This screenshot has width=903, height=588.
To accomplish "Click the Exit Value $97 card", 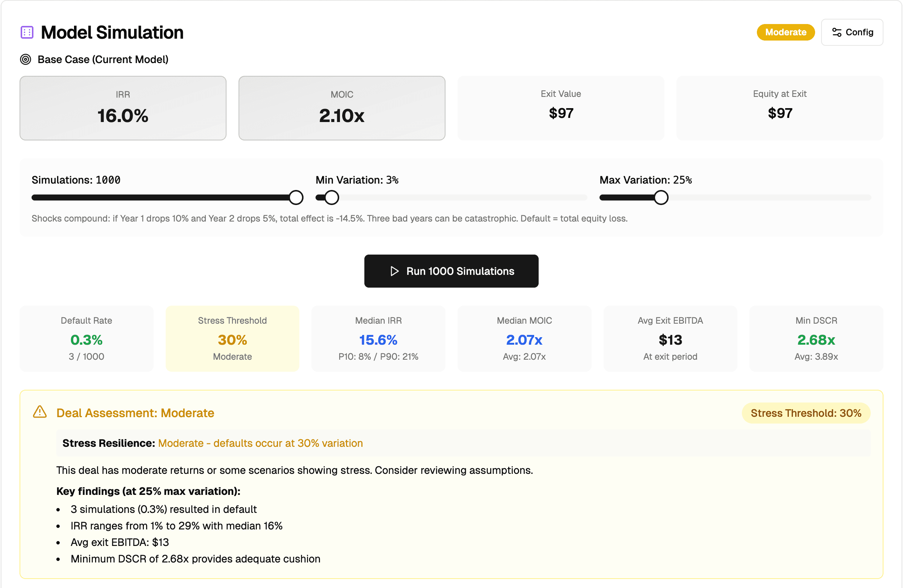I will point(560,108).
